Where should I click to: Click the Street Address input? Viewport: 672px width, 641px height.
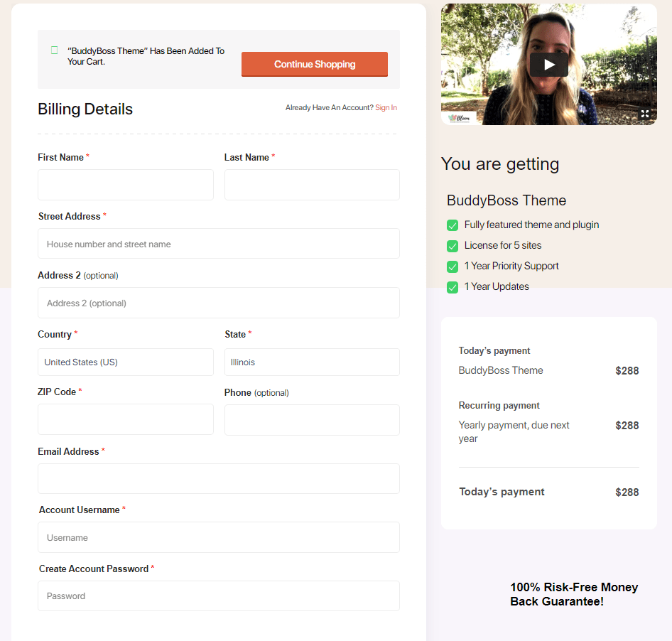click(x=219, y=244)
